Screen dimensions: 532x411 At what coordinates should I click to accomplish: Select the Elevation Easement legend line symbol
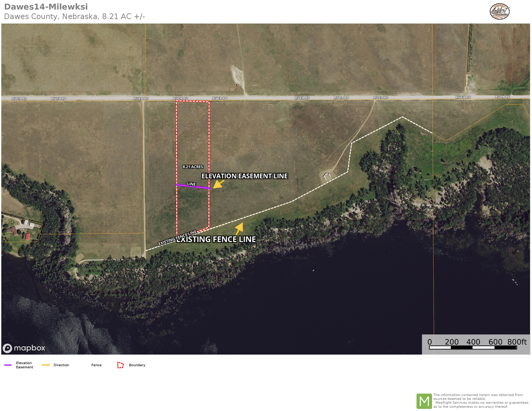(8, 365)
